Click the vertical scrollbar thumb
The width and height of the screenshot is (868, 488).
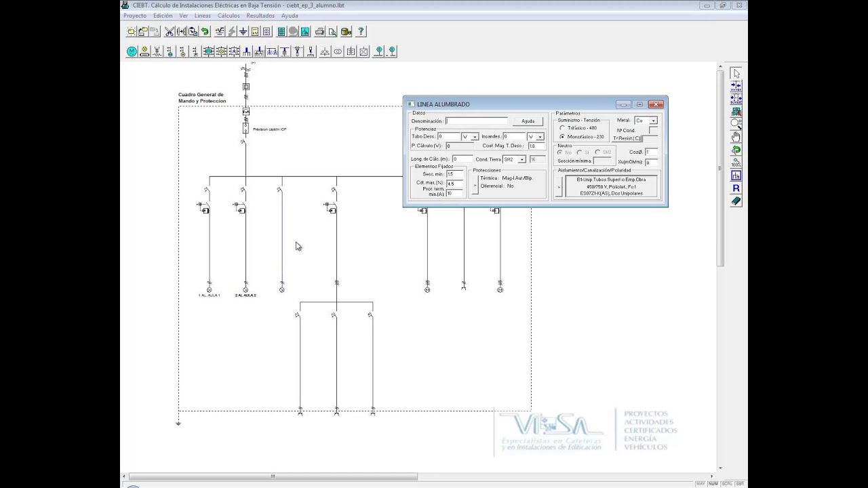pos(720,168)
